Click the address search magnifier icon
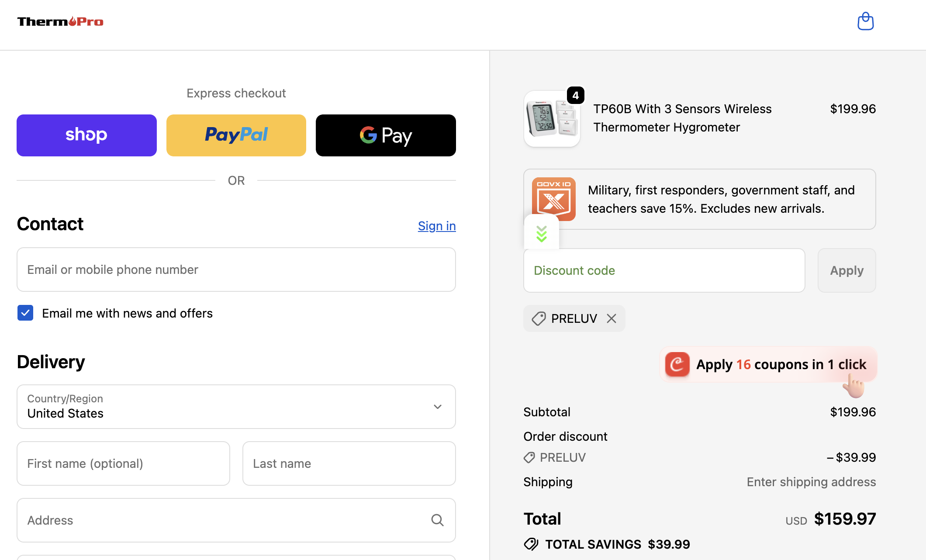926x560 pixels. click(x=437, y=520)
